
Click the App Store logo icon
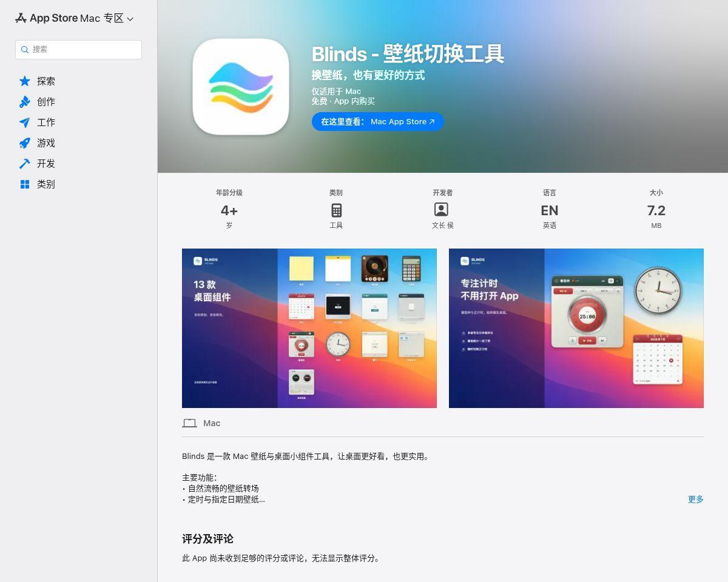(x=21, y=18)
